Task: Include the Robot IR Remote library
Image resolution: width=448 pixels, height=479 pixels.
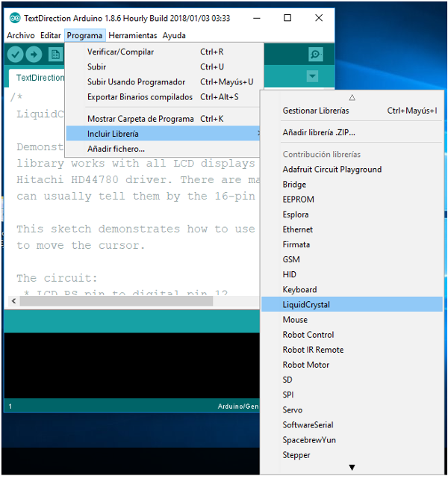Action: point(352,350)
